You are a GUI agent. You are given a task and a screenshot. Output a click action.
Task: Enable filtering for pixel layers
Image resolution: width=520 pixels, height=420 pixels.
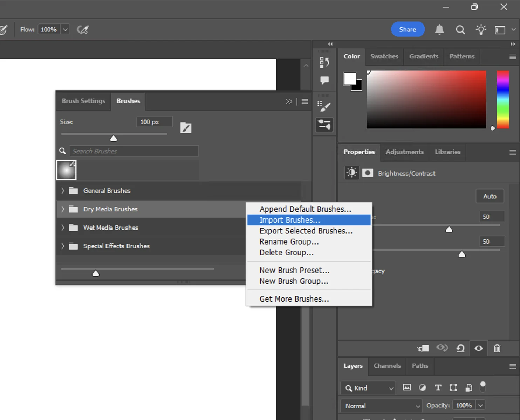point(407,387)
